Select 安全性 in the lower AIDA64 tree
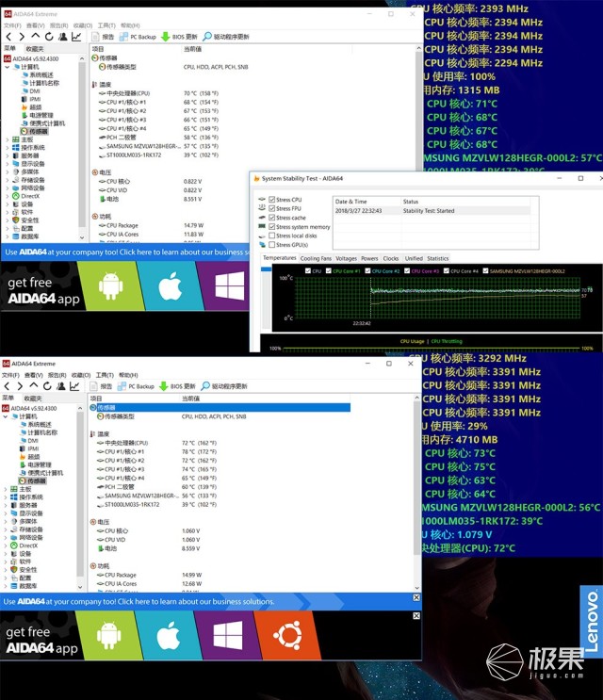This screenshot has height=700, width=603. click(24, 570)
